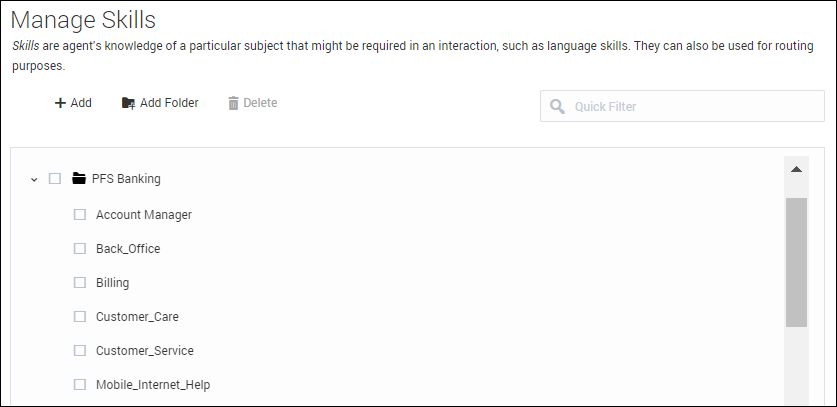Image resolution: width=837 pixels, height=407 pixels.
Task: Collapse the PFS Banking folder chevron
Action: coord(34,179)
